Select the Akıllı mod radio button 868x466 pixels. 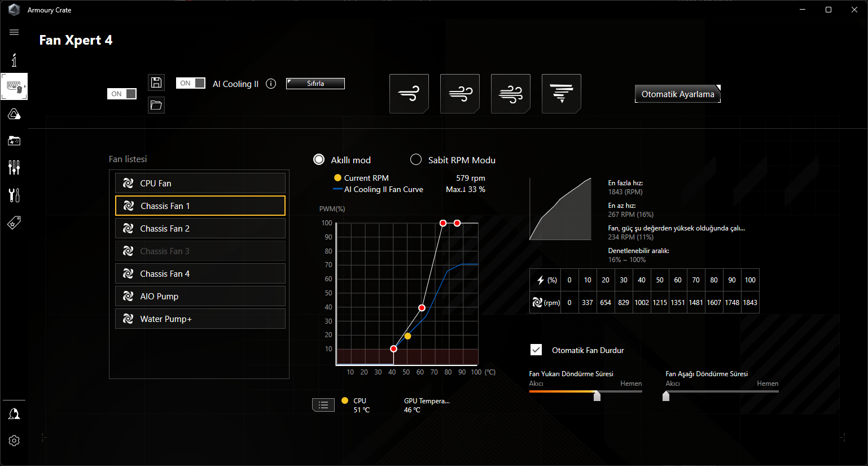pyautogui.click(x=319, y=159)
